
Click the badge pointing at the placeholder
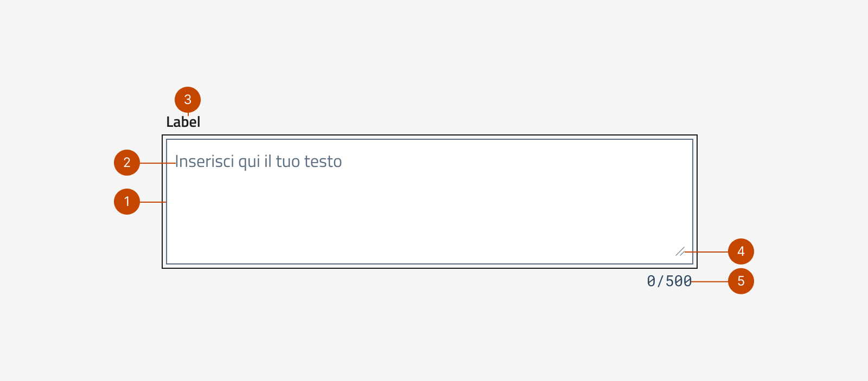126,162
